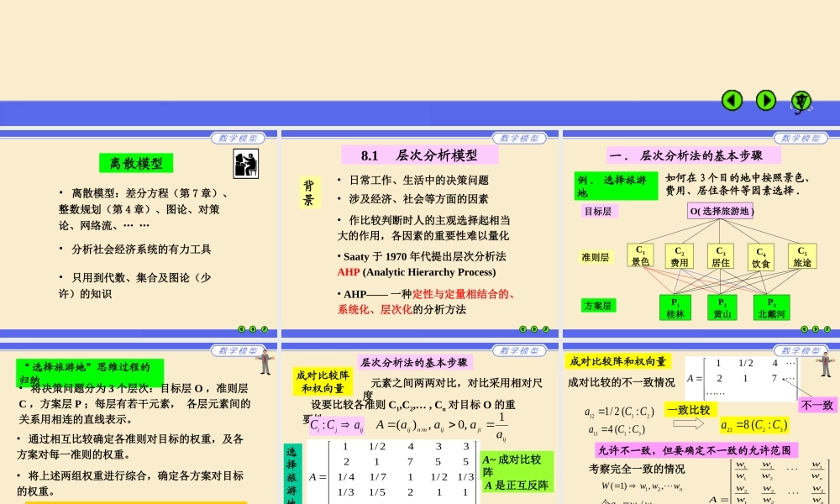Viewport: 840px width, 504px height.
Task: Click the mini forward arrow on slide 2
Action: [x=534, y=328]
